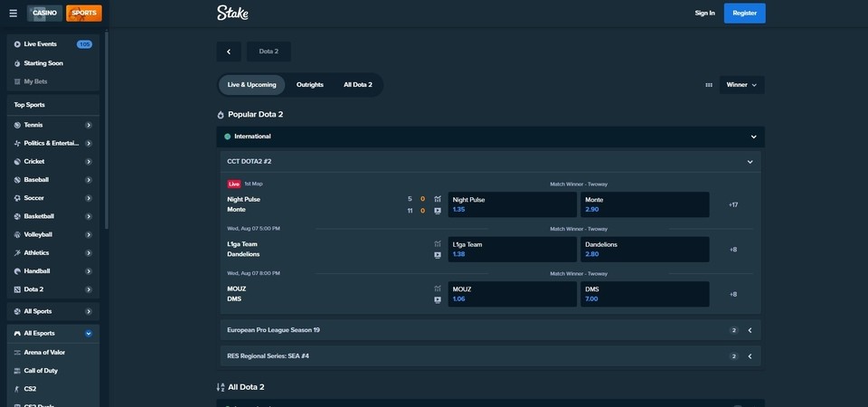Click the Baseball sport icon
868x407 pixels.
click(x=17, y=180)
